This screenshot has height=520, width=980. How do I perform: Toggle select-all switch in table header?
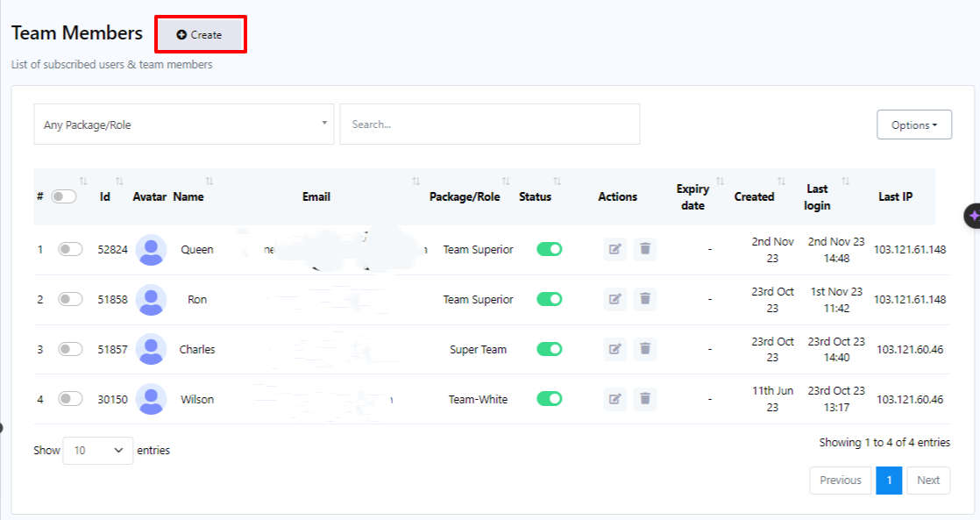(x=64, y=196)
